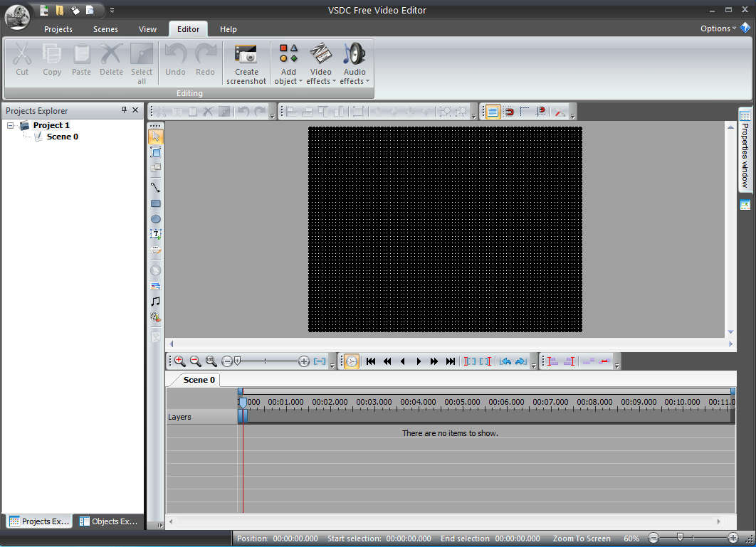
Task: Pick the Text tool in left toolbar
Action: coord(156,234)
